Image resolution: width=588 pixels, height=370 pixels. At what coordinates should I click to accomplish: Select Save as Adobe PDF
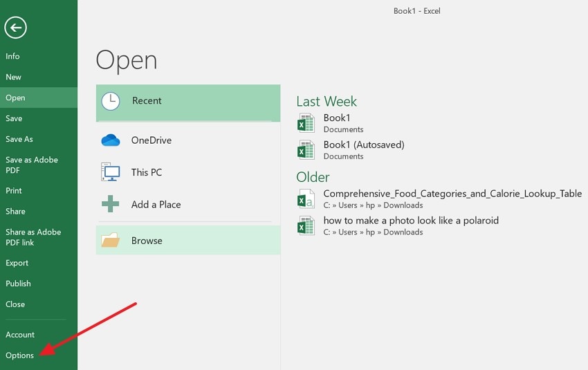(x=39, y=165)
